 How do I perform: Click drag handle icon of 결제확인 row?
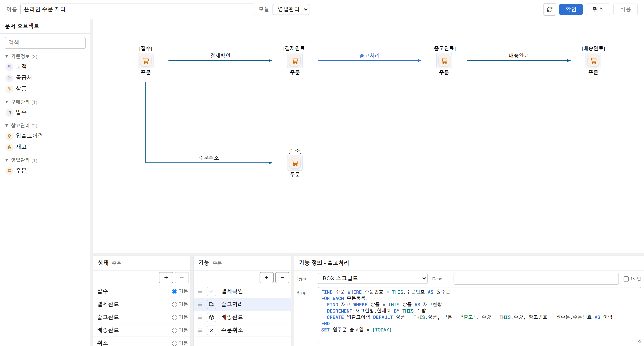(200, 291)
